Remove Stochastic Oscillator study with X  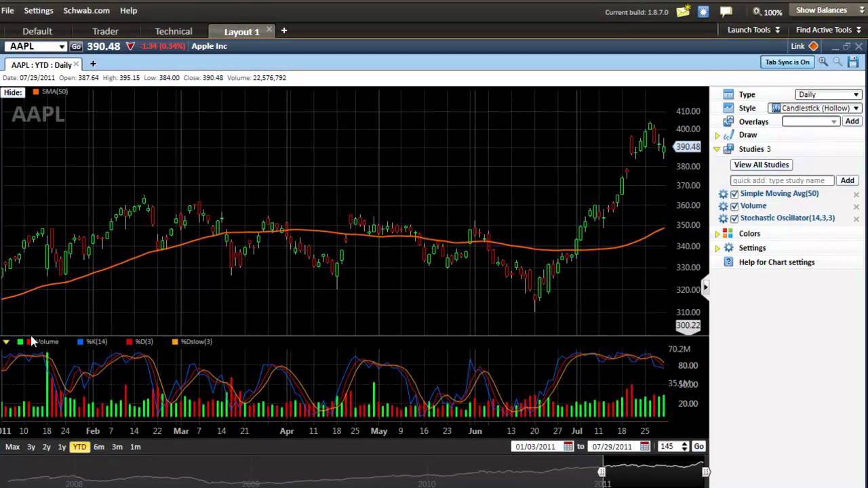[x=856, y=219]
